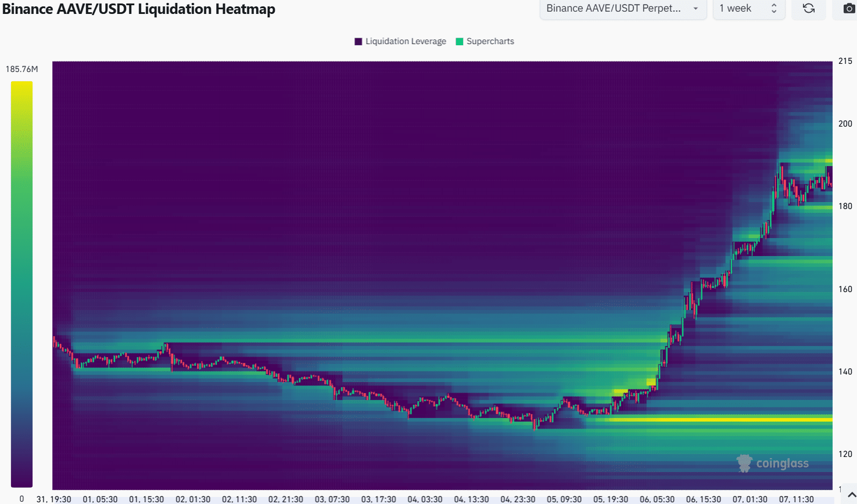Click the 180 price axis label

(x=845, y=206)
